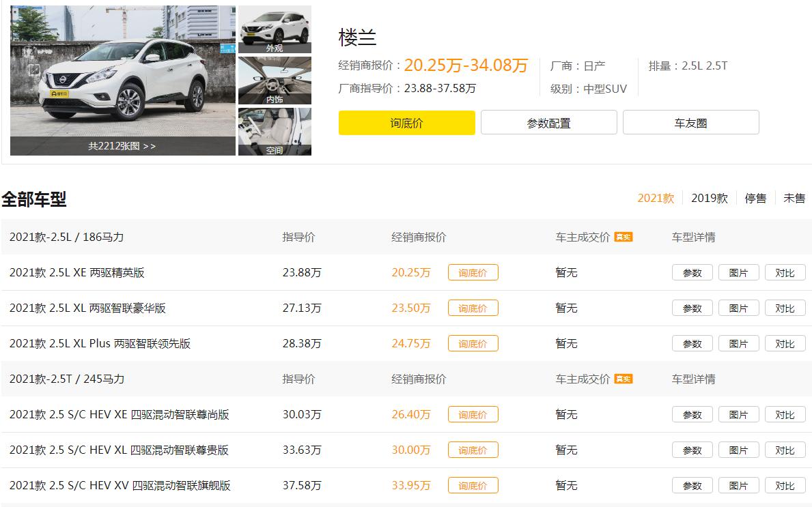Viewport: 812px width, 507px height.
Task: Open the gallery via 共2212张图 link
Action: point(122,147)
